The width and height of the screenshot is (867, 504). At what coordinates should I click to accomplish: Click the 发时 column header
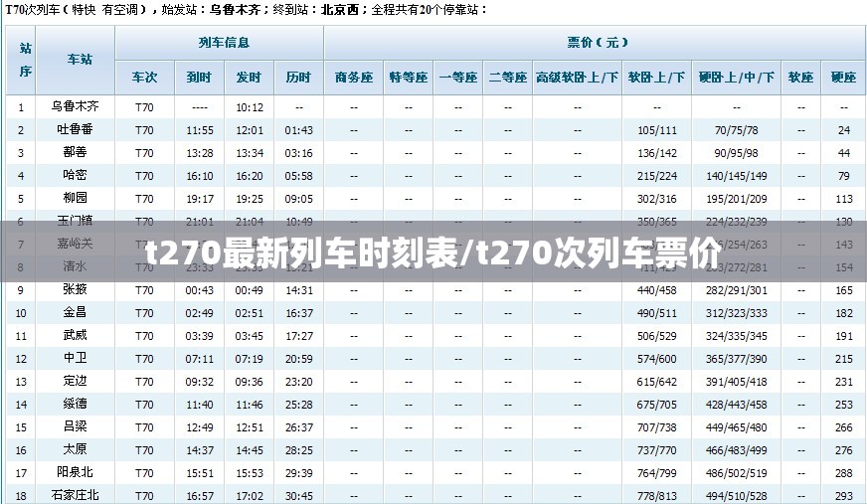tap(249, 78)
